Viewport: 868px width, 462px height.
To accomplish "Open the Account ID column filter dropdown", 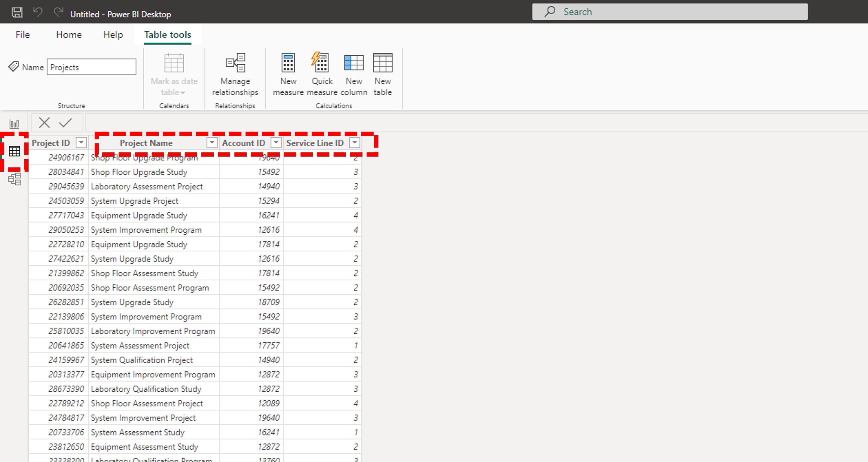I will coord(276,142).
